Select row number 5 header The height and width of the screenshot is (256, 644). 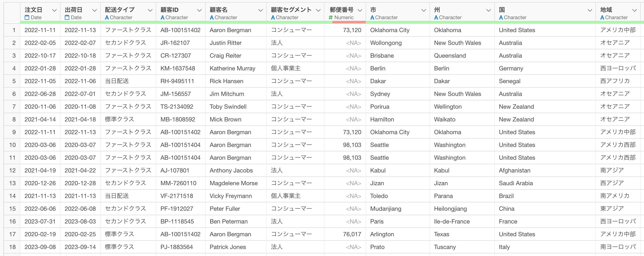[14, 81]
